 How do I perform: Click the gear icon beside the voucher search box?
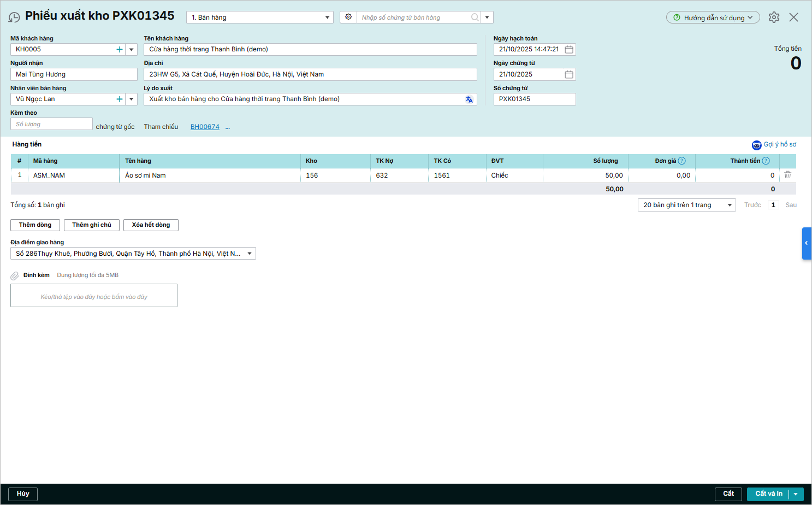348,17
